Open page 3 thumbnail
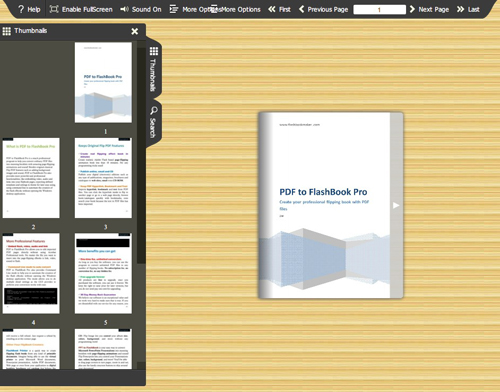Image resolution: width=500 pixels, height=392 pixels. (x=103, y=178)
